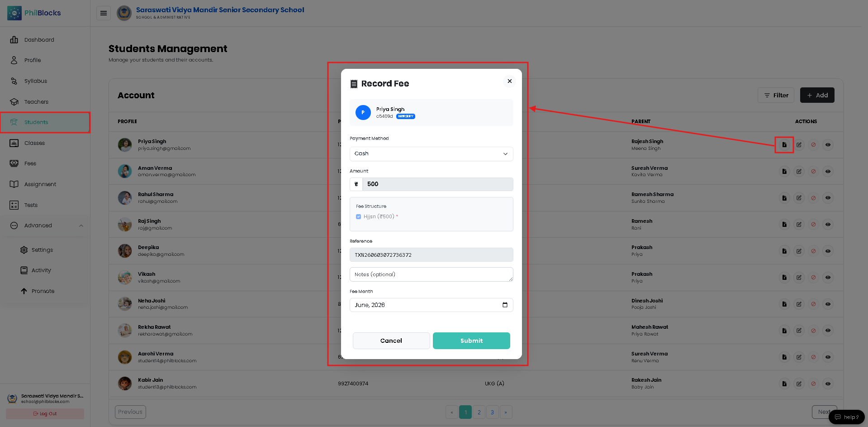Collapse the Advanced sidebar section
Screen dimensions: 868x427
click(x=45, y=225)
